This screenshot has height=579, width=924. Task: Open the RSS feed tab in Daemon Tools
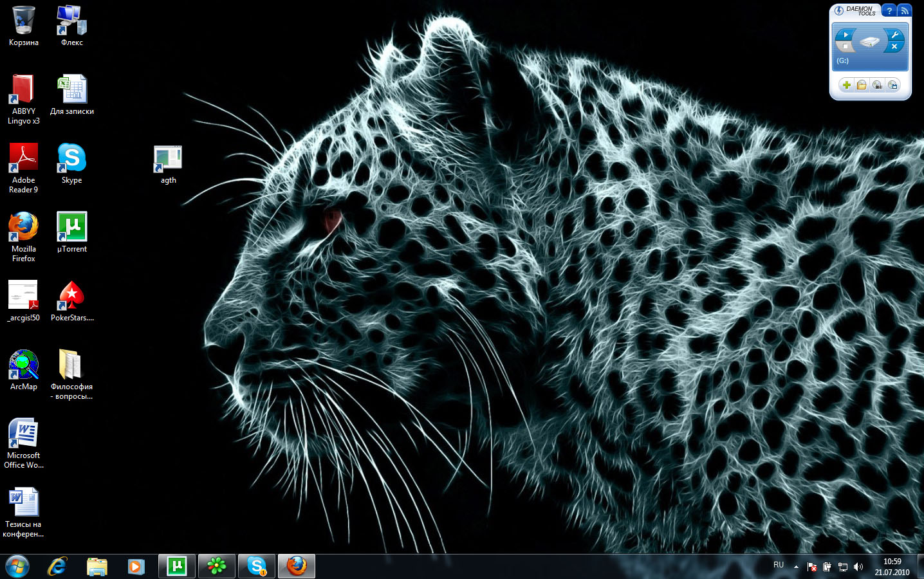tap(904, 11)
